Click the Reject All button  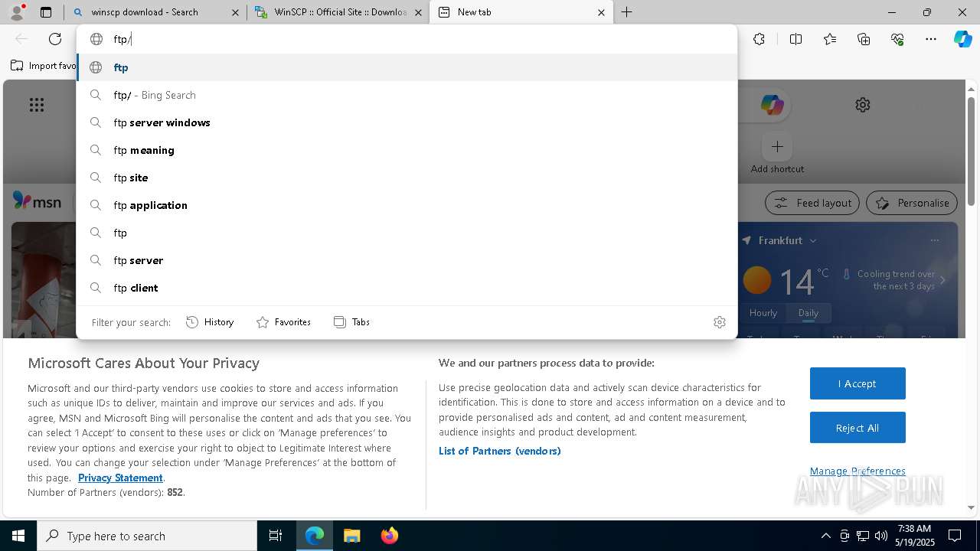click(x=857, y=428)
